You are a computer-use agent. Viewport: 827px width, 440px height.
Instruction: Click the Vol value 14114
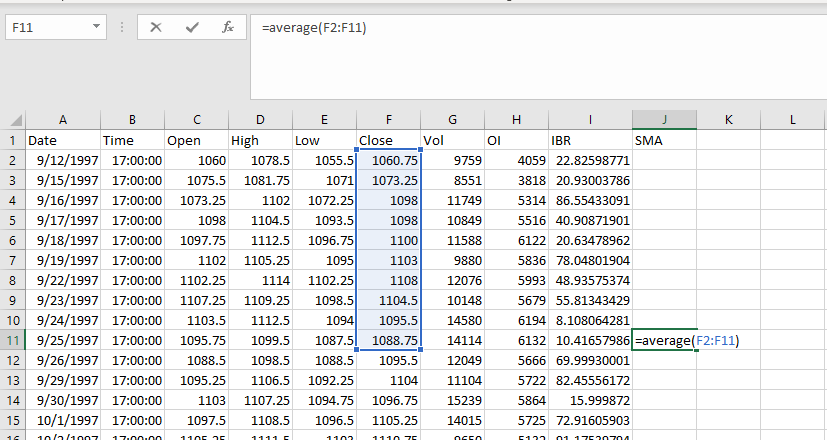(452, 341)
